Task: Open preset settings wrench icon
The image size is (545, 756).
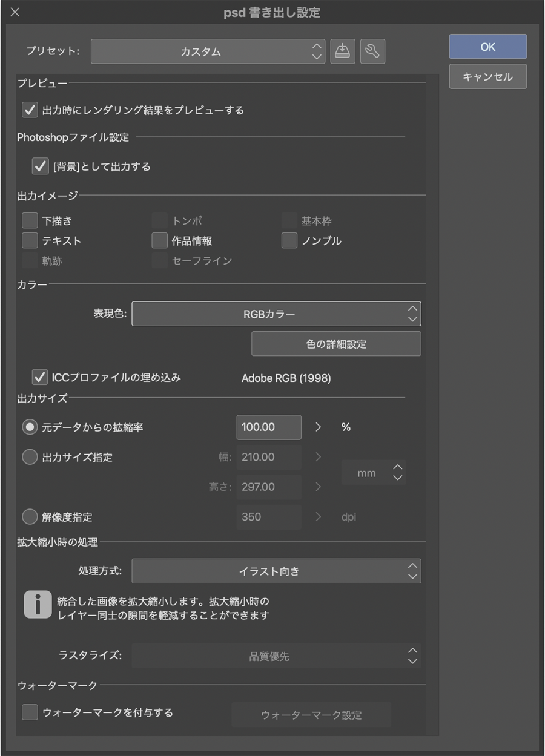Action: tap(372, 51)
